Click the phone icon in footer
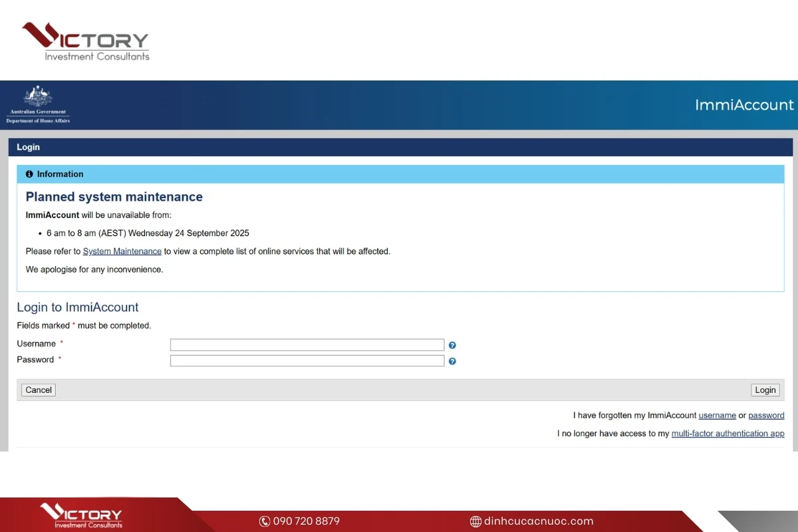 coord(264,521)
